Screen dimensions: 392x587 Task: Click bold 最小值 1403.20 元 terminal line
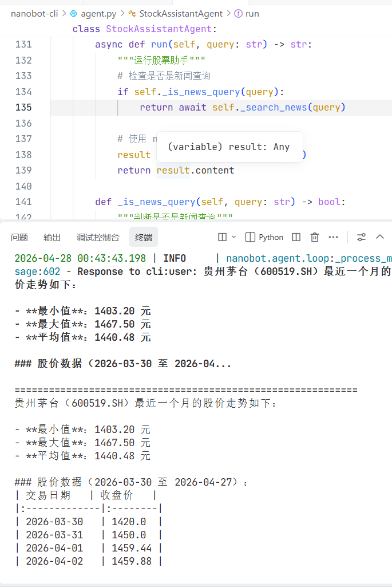coord(83,311)
